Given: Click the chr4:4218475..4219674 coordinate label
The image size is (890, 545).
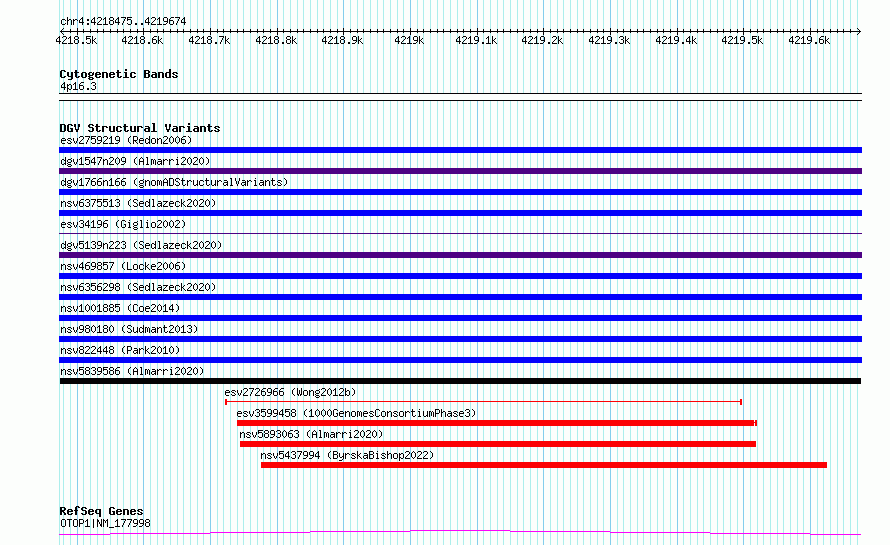Looking at the screenshot, I should point(123,21).
